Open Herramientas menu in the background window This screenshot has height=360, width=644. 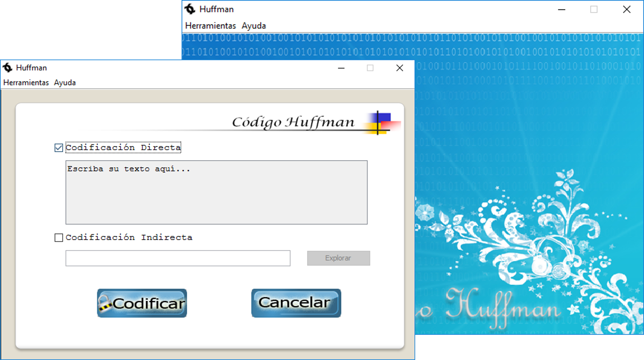pyautogui.click(x=211, y=26)
